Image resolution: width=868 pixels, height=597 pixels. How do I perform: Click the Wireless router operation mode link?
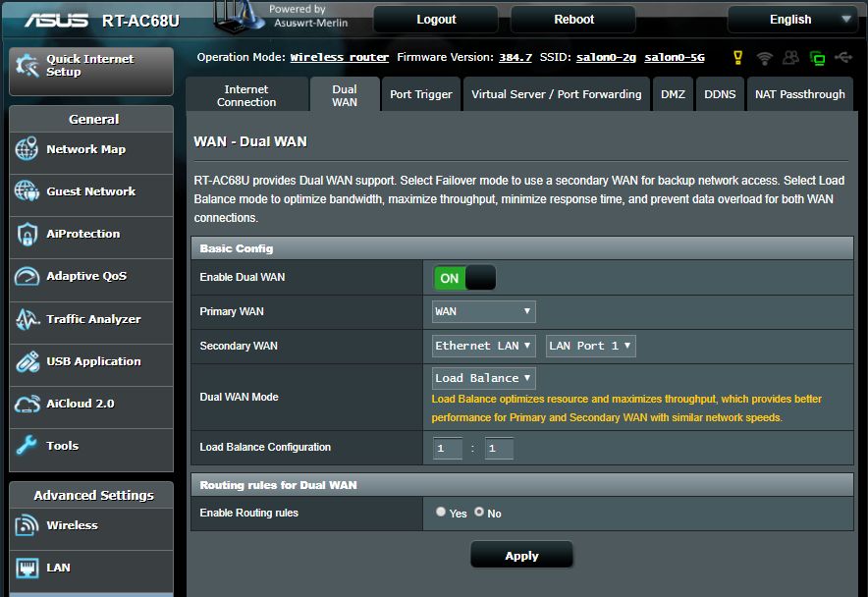pos(340,57)
